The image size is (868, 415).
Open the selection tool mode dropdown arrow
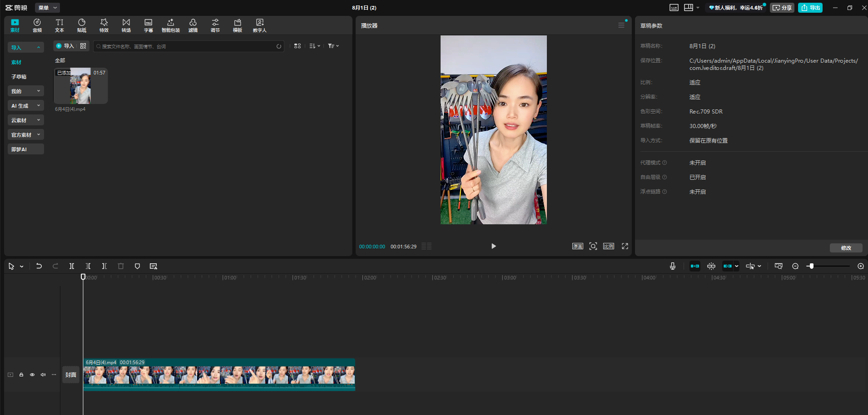click(x=22, y=267)
